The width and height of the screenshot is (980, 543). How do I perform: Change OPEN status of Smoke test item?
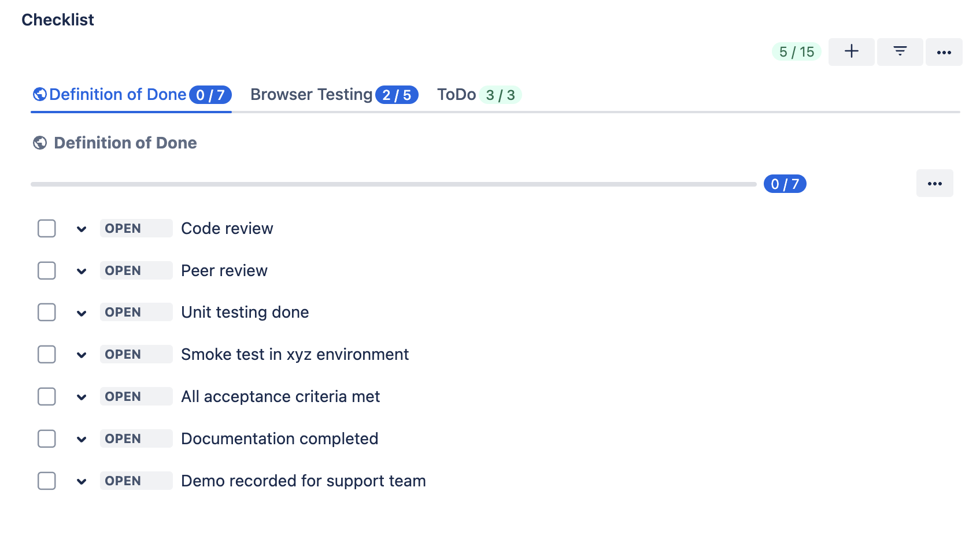(x=136, y=354)
